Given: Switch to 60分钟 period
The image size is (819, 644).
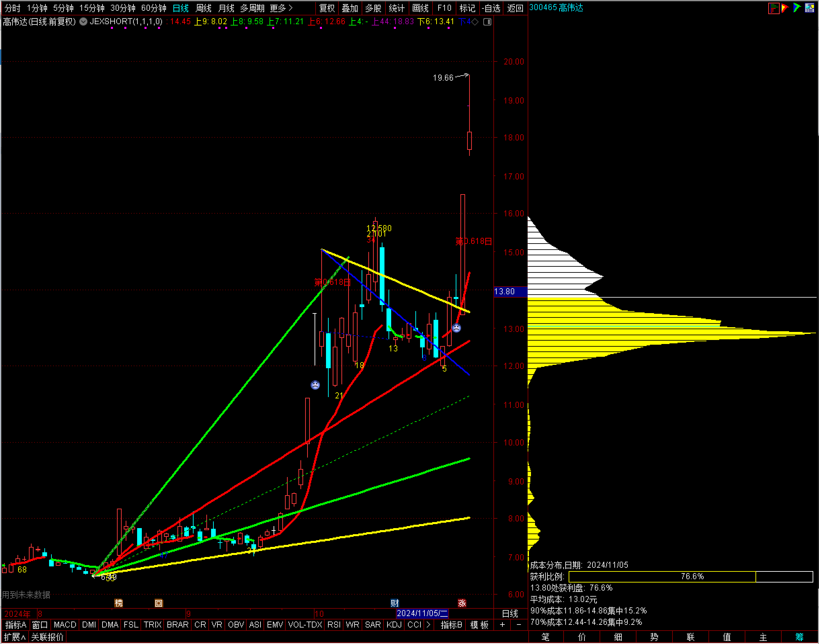Looking at the screenshot, I should [x=154, y=8].
